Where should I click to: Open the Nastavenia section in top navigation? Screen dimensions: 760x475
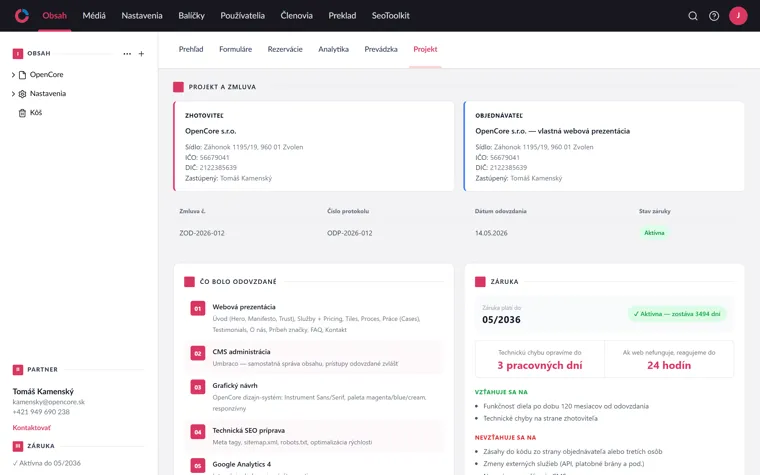coord(142,16)
